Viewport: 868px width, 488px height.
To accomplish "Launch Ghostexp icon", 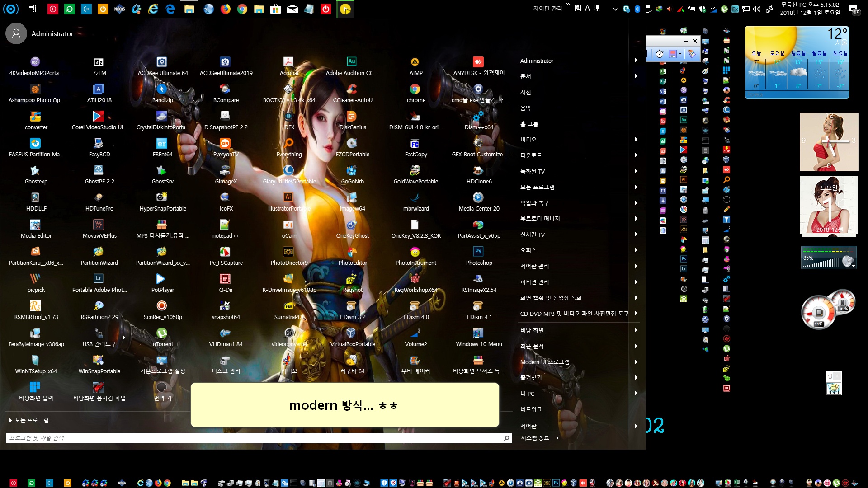I will (35, 170).
